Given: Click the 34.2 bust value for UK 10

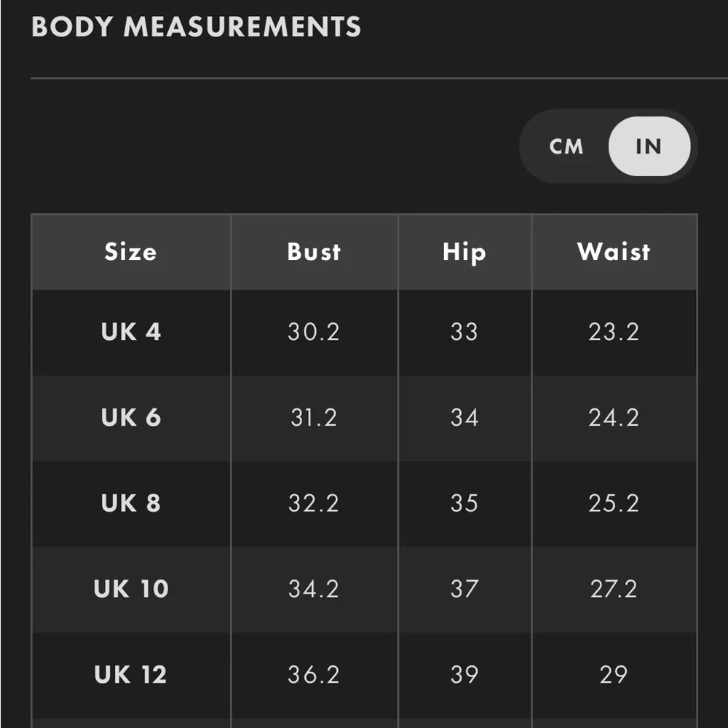Looking at the screenshot, I should click(314, 589).
